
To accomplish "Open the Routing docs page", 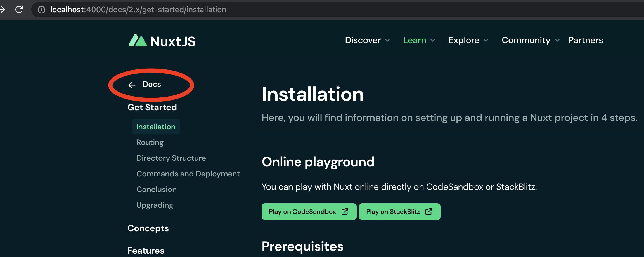I will [x=150, y=142].
